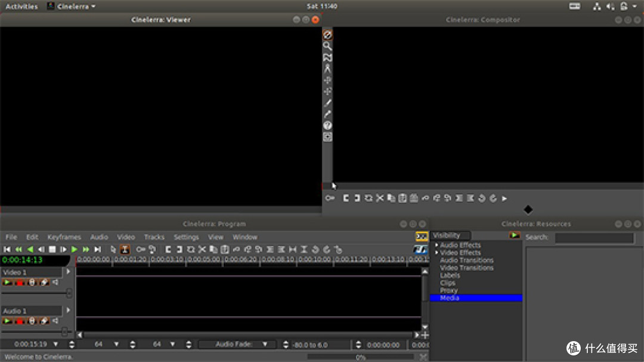Select the I-beam cut-and-paste editing mode

(125, 249)
